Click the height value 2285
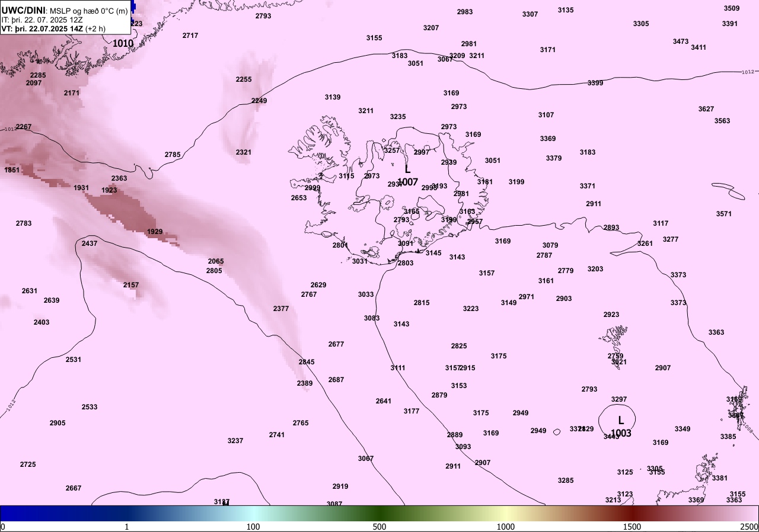The height and width of the screenshot is (532, 759). coord(38,75)
